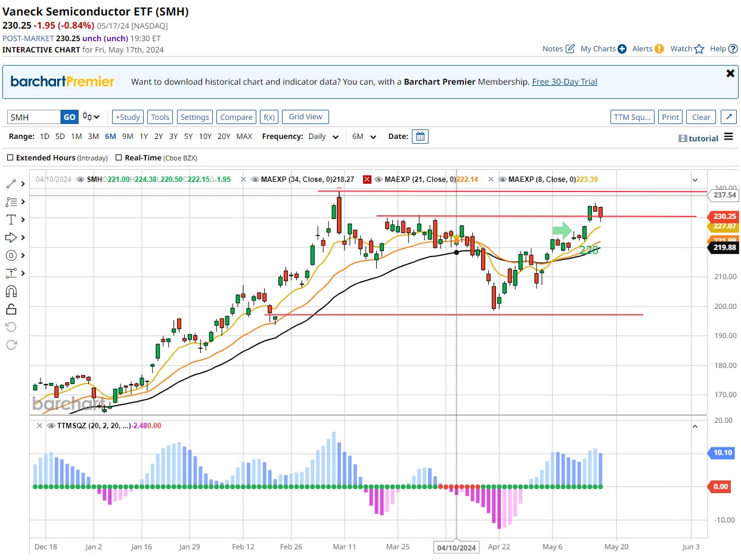Remove the TTMSQZ study with X
Viewport: 741px width, 560px height.
(x=39, y=426)
